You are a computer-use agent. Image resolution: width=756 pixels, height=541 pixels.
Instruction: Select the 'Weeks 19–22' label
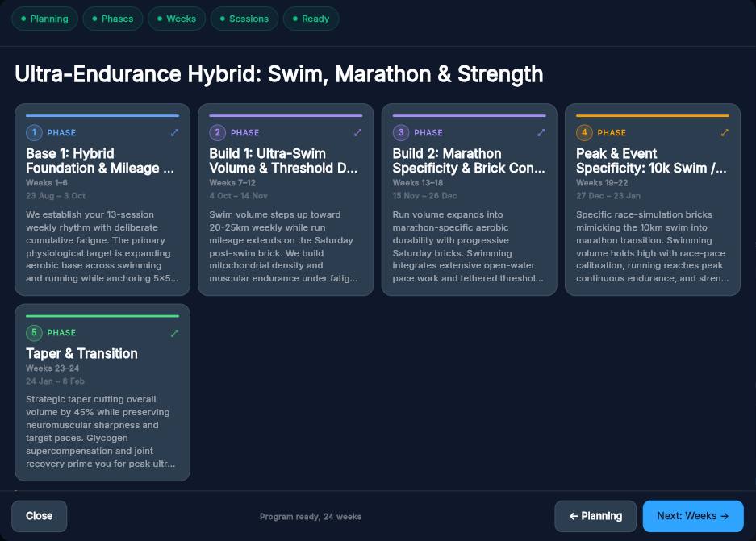point(602,183)
